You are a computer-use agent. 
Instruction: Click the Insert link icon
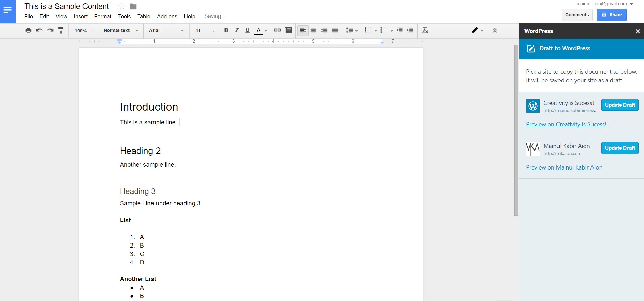[x=277, y=30]
